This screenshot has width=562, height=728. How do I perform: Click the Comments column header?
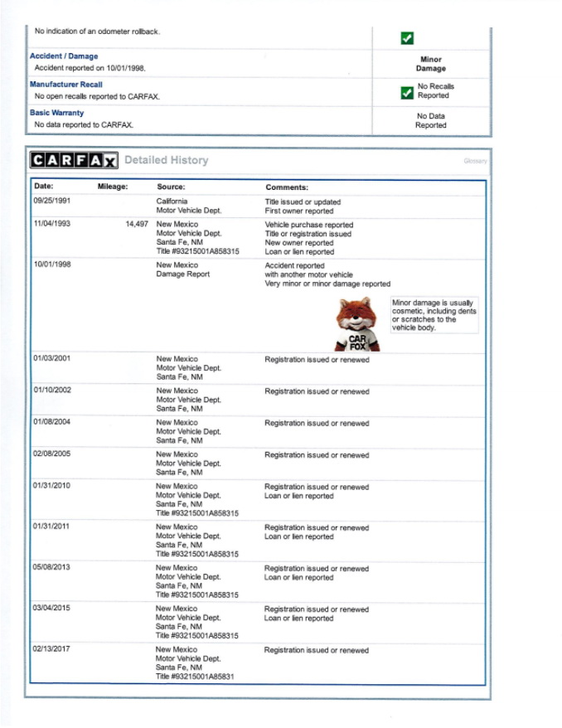tap(287, 187)
